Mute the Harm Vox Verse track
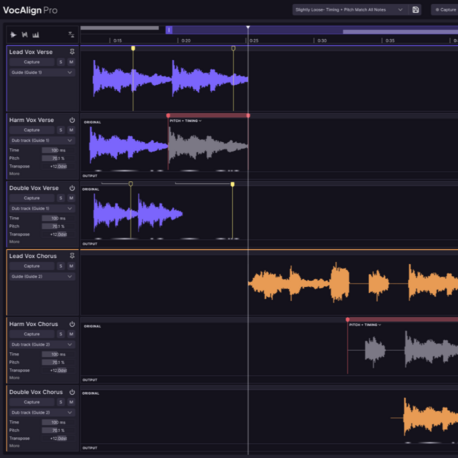 [71, 130]
